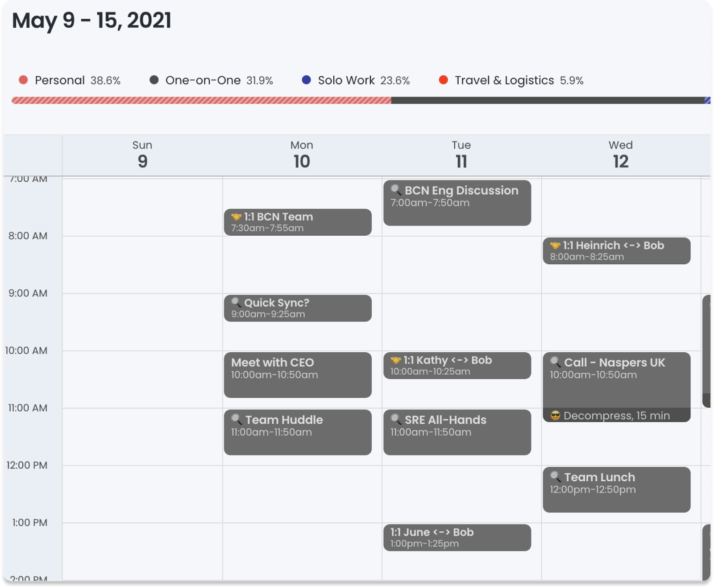This screenshot has height=588, width=714.
Task: Click the handshake icon on 1:1 Kathy event
Action: (x=396, y=360)
